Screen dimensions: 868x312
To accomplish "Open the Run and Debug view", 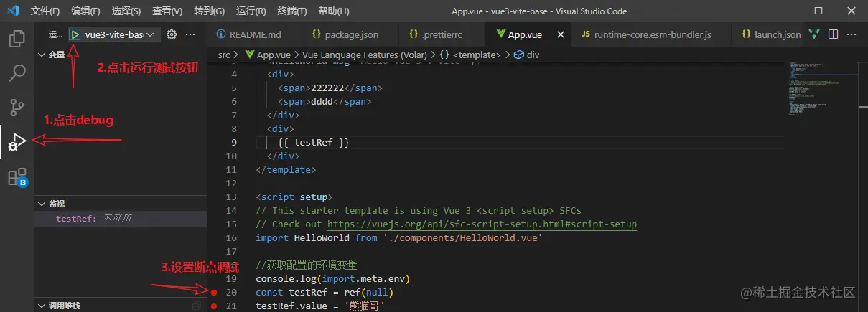I will [x=17, y=142].
